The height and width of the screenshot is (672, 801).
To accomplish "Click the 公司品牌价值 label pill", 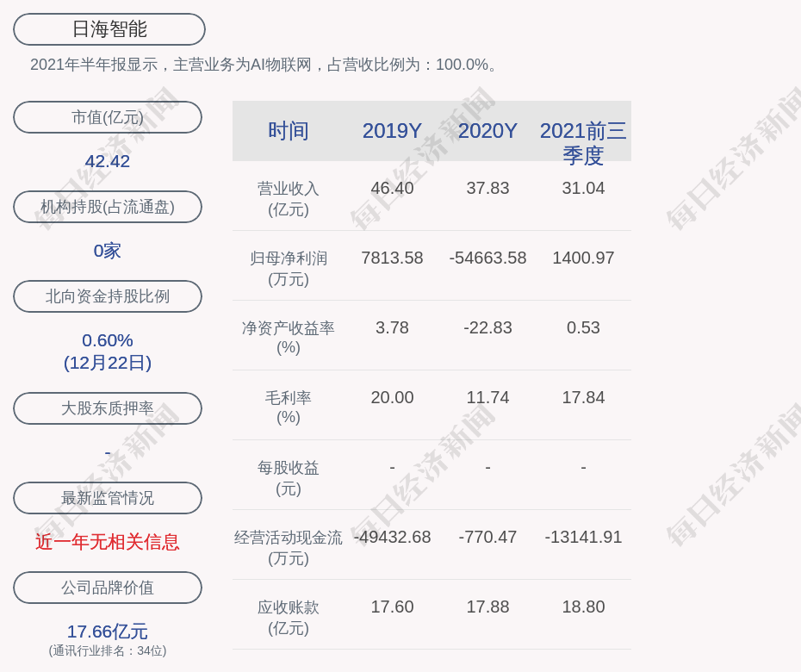I will point(108,588).
